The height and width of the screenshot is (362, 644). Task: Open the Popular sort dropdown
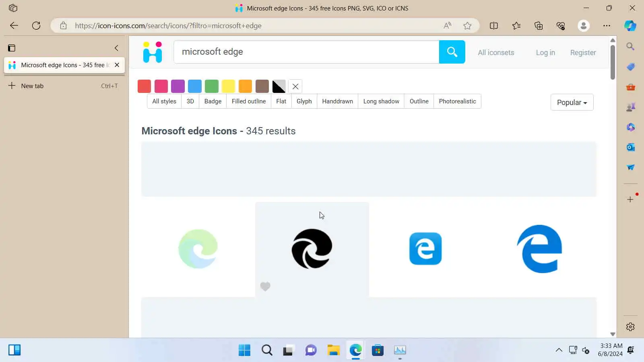pyautogui.click(x=572, y=103)
